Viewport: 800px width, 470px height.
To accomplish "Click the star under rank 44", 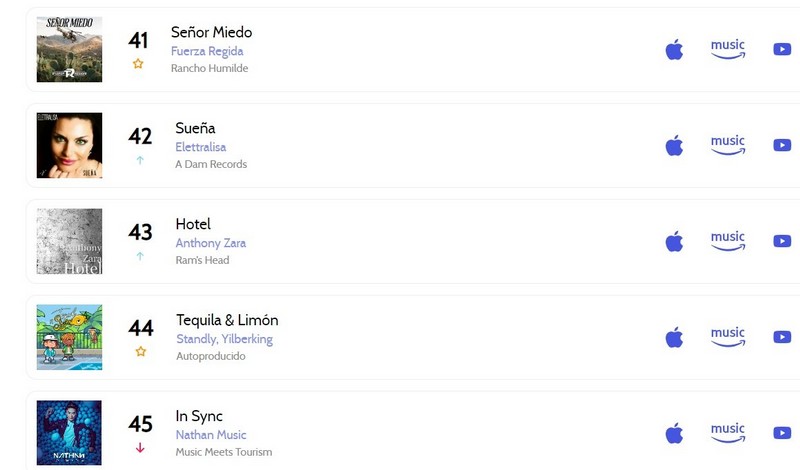I will tap(141, 352).
